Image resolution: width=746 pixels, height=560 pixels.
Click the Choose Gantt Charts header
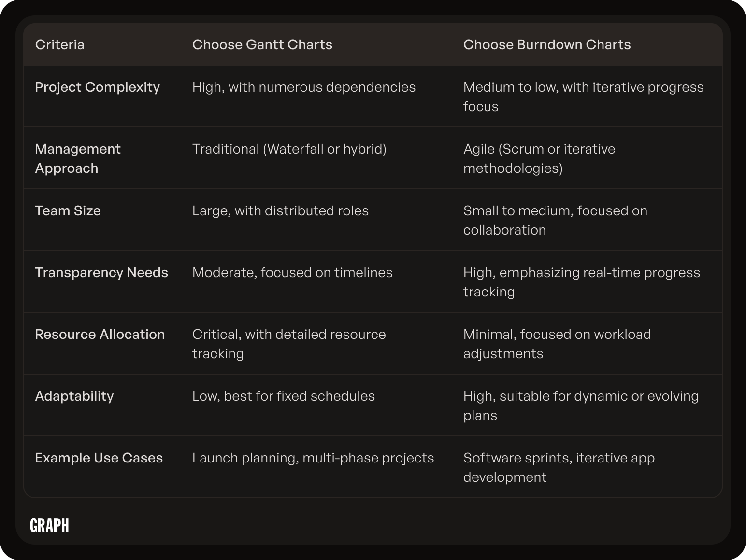tap(262, 44)
